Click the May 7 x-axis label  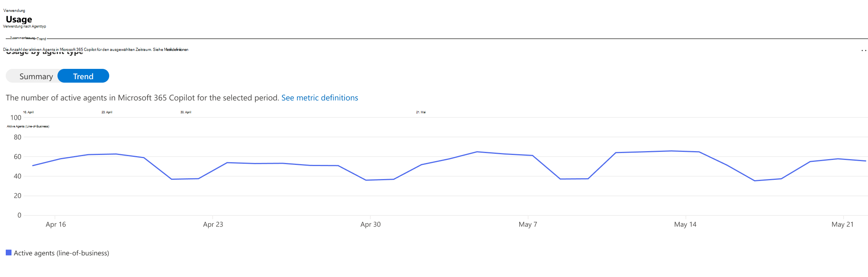528,225
